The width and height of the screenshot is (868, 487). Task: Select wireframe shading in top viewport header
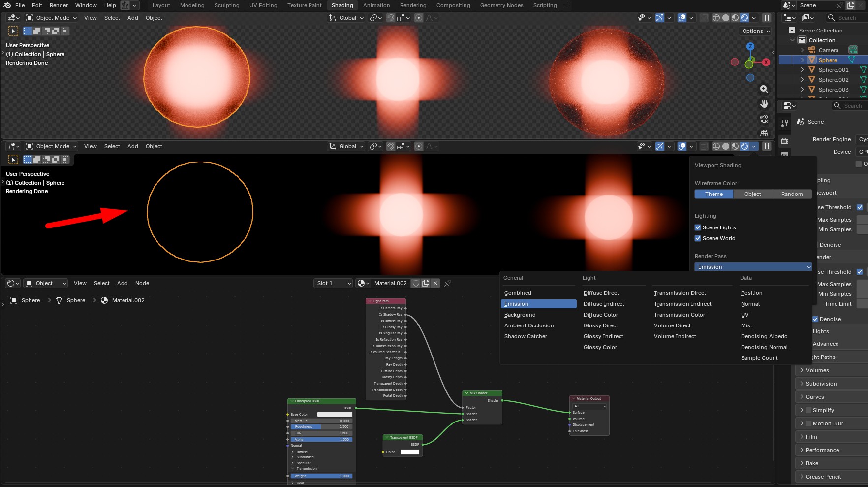716,18
